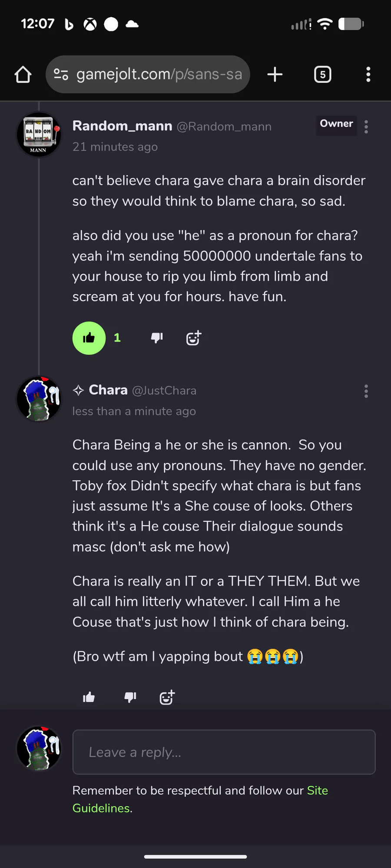
Task: Tap the browser home icon
Action: tap(23, 75)
